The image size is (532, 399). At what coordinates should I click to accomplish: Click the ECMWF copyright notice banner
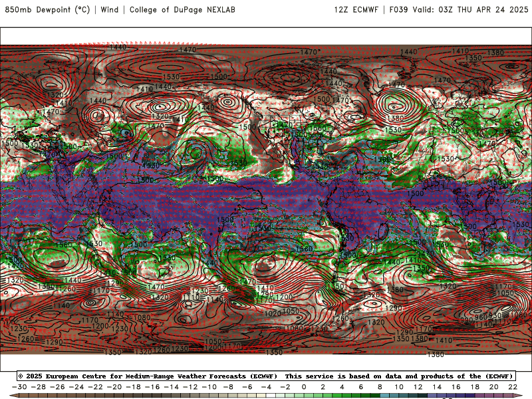[266, 376]
